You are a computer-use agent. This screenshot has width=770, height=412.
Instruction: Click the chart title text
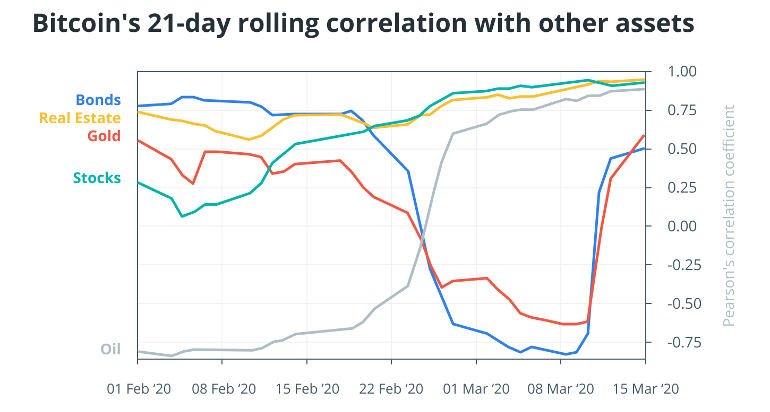363,24
